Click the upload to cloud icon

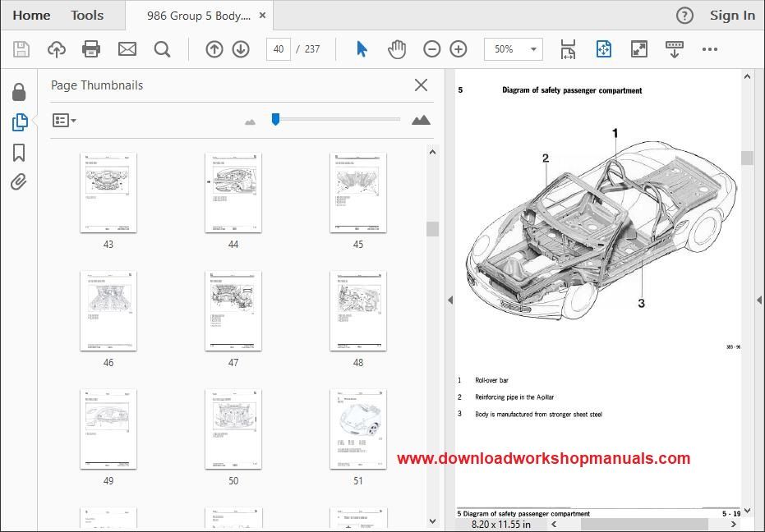pos(57,49)
